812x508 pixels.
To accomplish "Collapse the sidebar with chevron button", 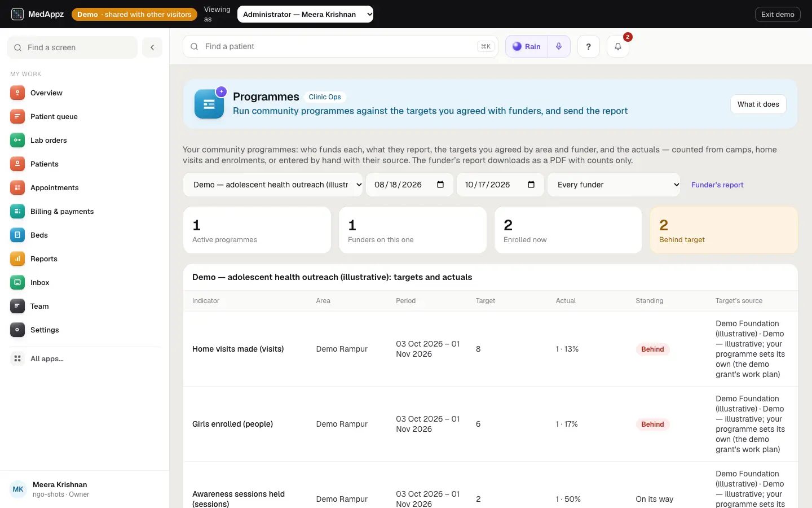I will tap(152, 47).
